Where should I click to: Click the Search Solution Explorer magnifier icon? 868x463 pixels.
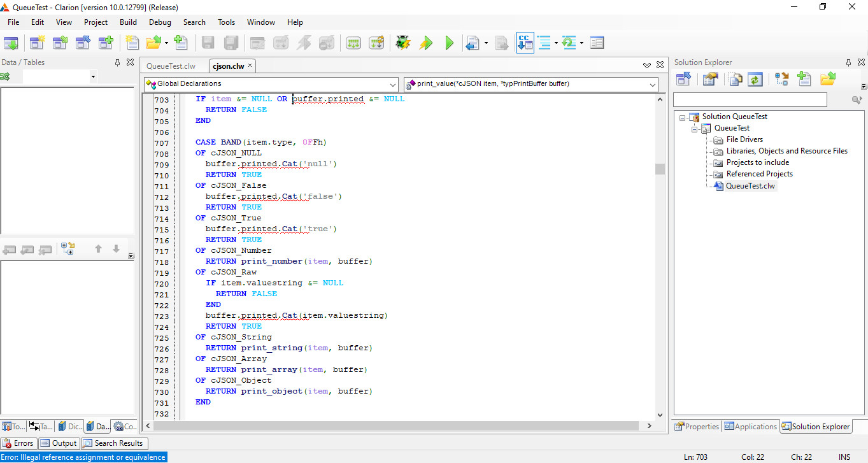click(857, 100)
